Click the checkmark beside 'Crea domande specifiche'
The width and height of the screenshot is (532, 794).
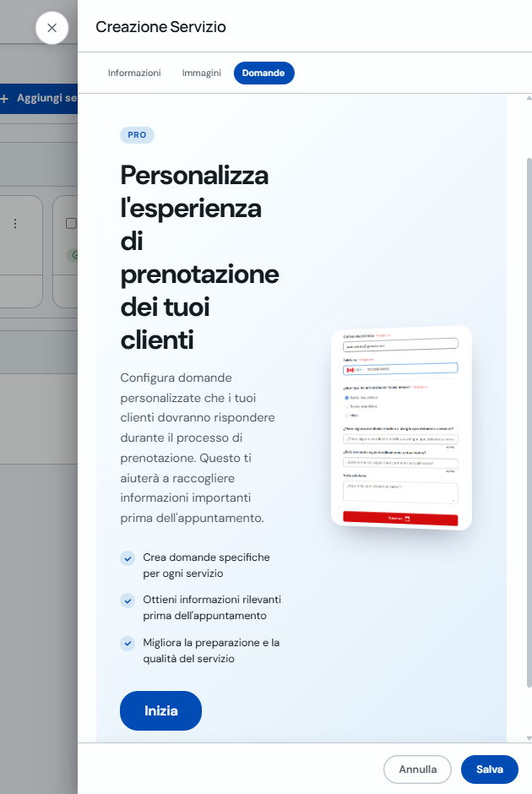click(x=128, y=558)
